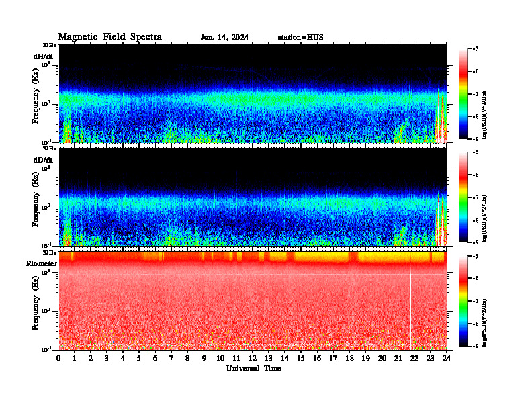Image resolution: width=532 pixels, height=411 pixels.
Task: Click the "dD/dt" panel label
Action: coord(43,160)
